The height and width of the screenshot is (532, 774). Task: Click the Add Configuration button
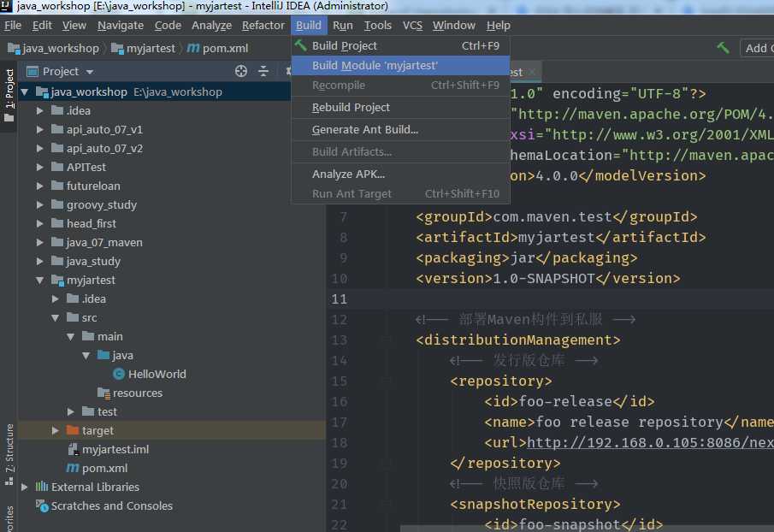coord(758,49)
